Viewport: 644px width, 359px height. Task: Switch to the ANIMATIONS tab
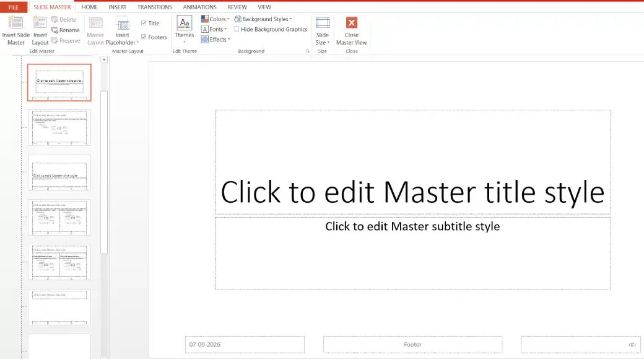click(199, 7)
